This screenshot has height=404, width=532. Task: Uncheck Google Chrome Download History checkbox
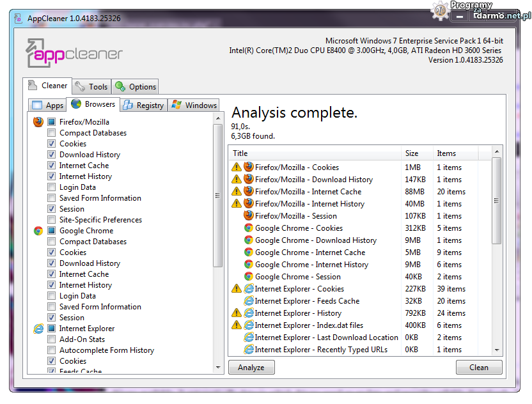coord(51,263)
